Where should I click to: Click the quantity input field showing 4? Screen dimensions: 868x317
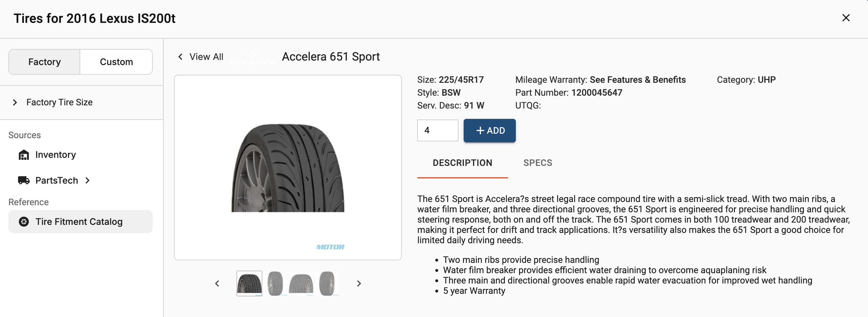(x=437, y=130)
